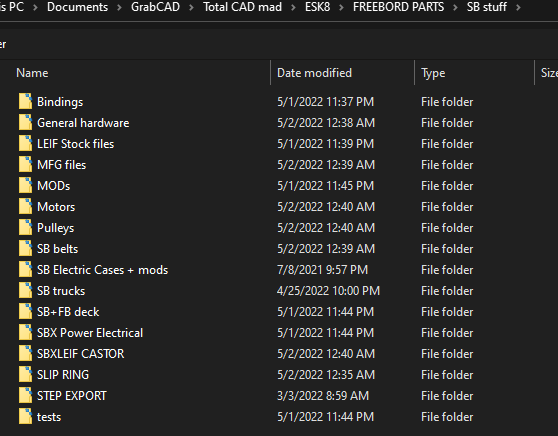The image size is (558, 436).
Task: Click the MODs folder name
Action: tap(54, 186)
